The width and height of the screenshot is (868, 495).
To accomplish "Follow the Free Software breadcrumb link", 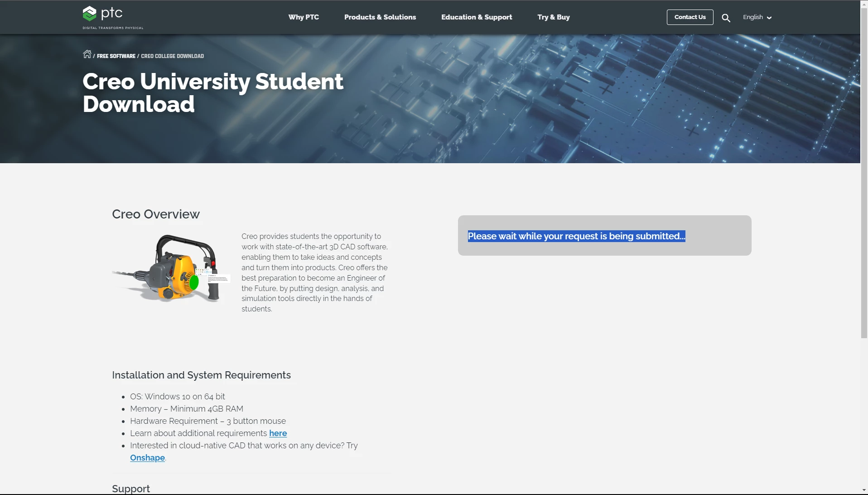I will (x=116, y=56).
